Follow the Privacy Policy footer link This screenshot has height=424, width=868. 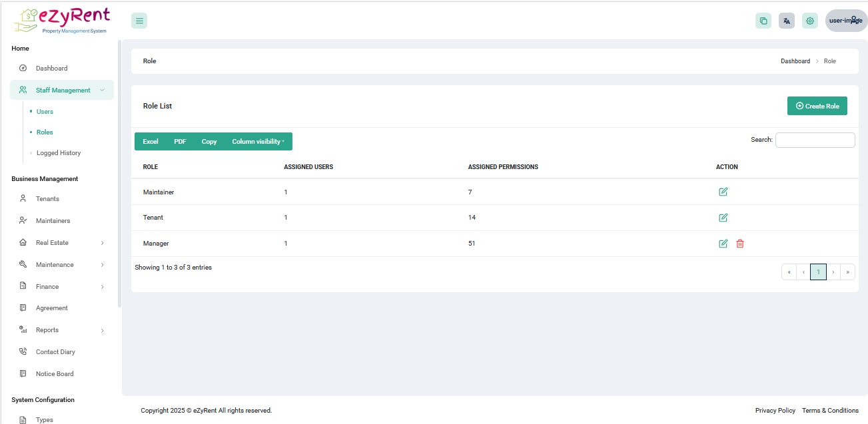tap(775, 411)
